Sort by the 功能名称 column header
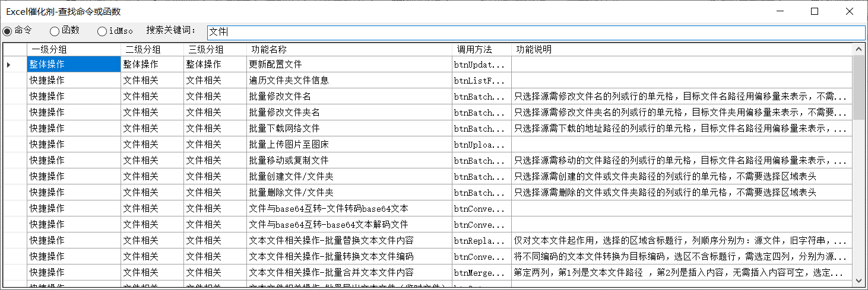 click(350, 49)
